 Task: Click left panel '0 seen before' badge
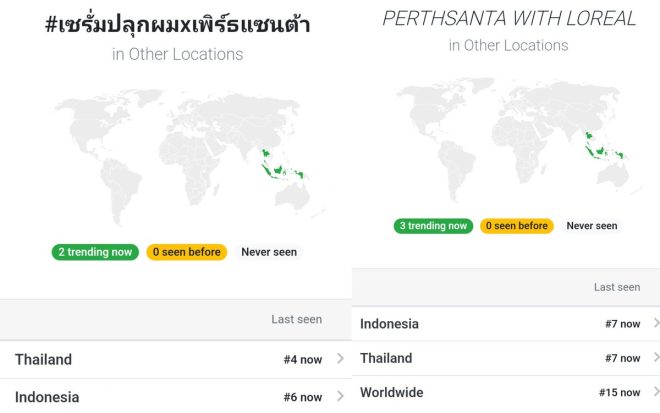click(186, 252)
